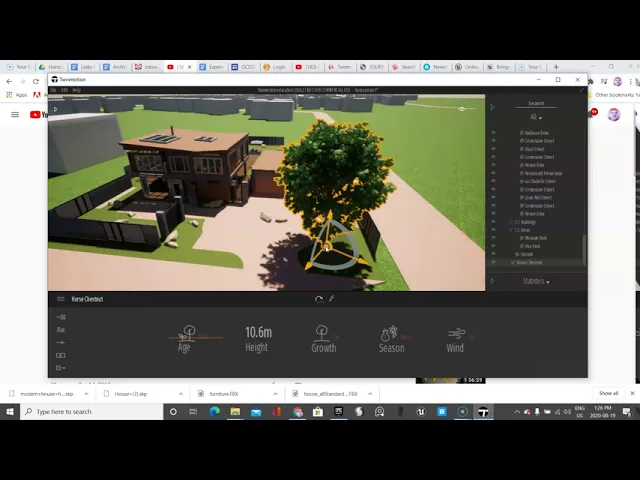Click the scene graph vertical scrollbar

[584, 250]
